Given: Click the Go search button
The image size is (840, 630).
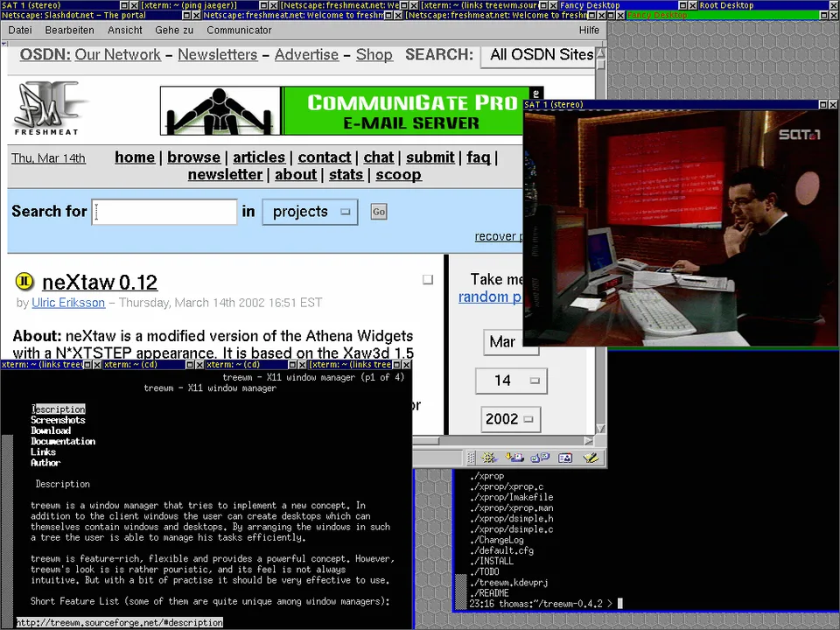Looking at the screenshot, I should click(x=379, y=212).
